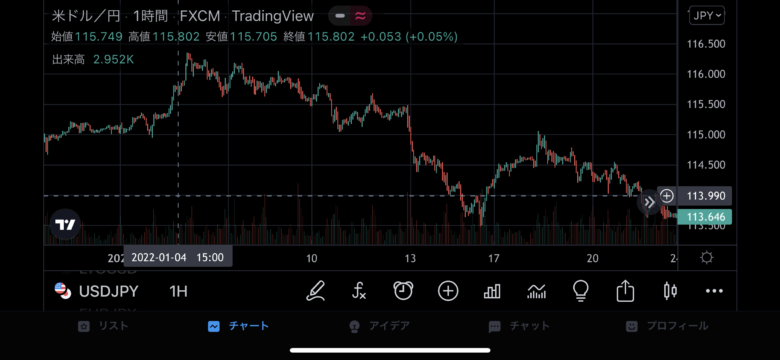The height and width of the screenshot is (360, 780).
Task: Select the drawing pen tool
Action: click(x=315, y=291)
